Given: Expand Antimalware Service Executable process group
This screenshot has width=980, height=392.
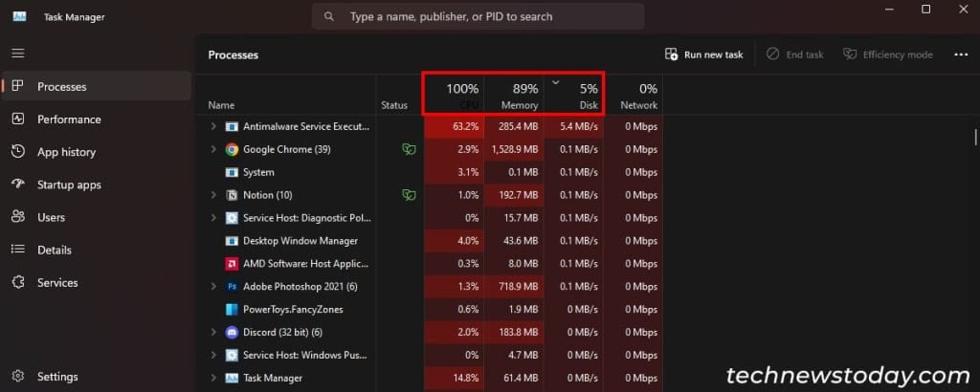Looking at the screenshot, I should (213, 127).
